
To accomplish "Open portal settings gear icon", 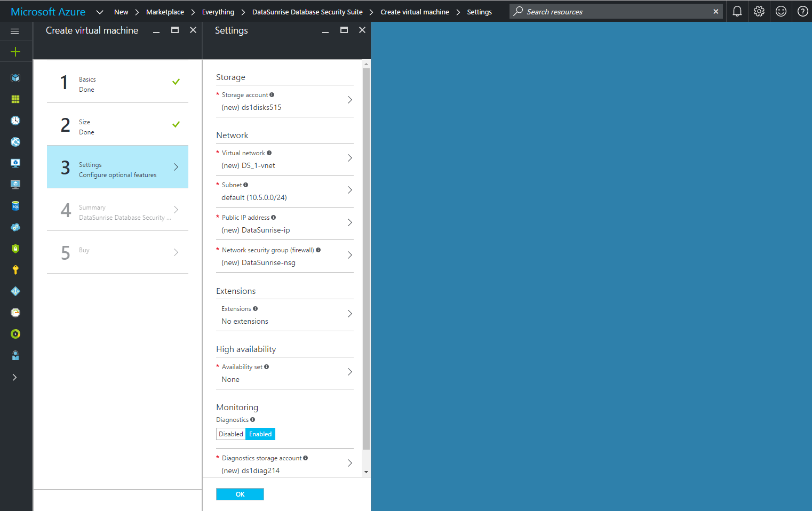I will click(x=759, y=11).
